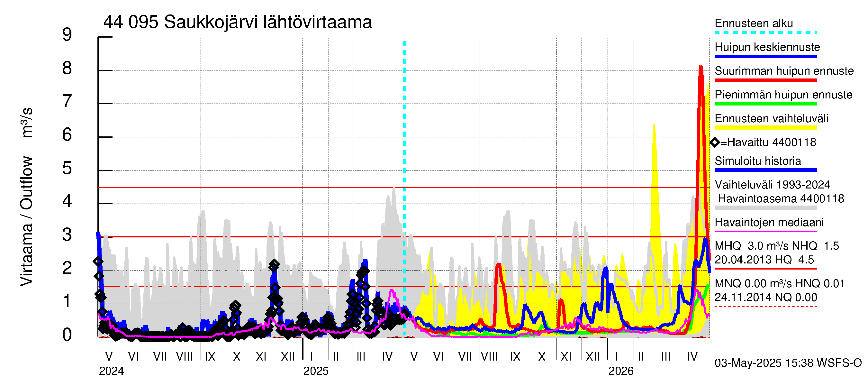Click the cyan dashed forecast start line in chart
The image size is (868, 386).
click(x=405, y=188)
